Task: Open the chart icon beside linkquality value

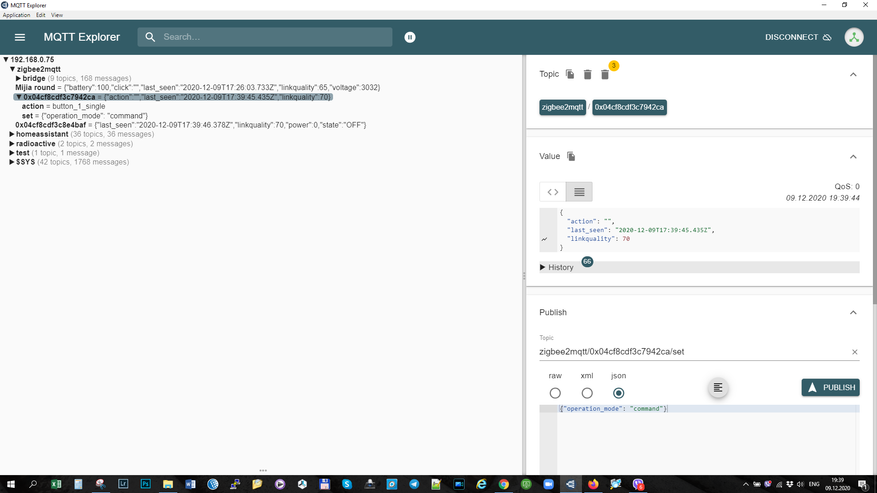Action: click(544, 239)
